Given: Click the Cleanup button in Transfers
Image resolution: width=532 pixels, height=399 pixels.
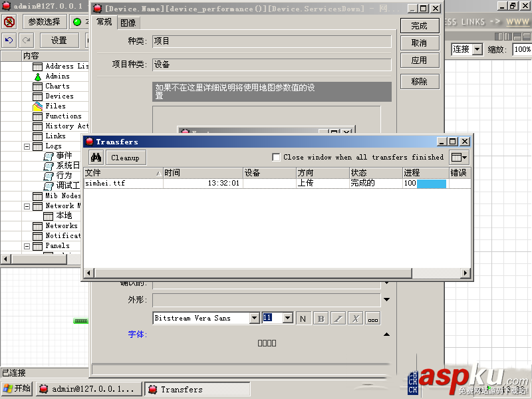Looking at the screenshot, I should [x=126, y=158].
